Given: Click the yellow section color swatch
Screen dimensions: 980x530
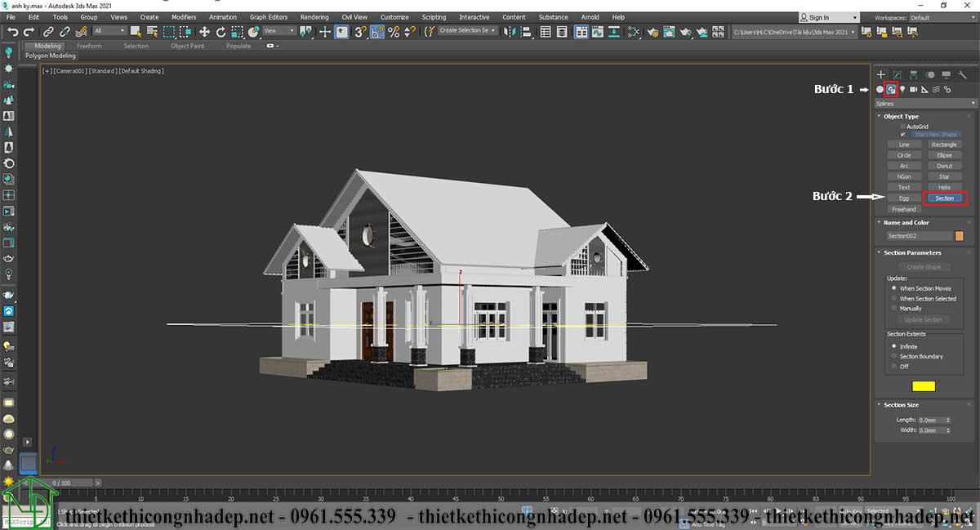Looking at the screenshot, I should click(x=924, y=386).
